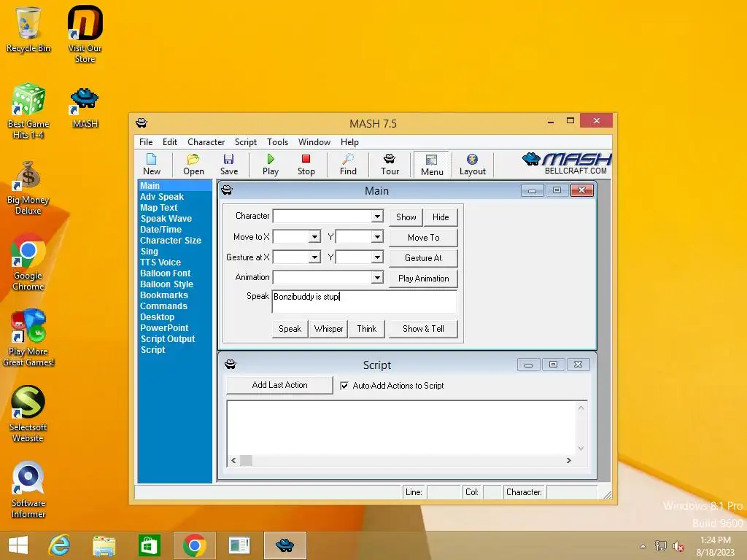The width and height of the screenshot is (747, 560).
Task: Expand the Gesture at X dropdown
Action: [314, 257]
